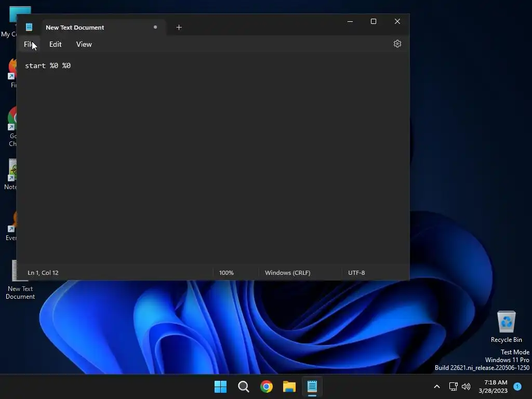Click the volume speaker icon
532x399 pixels.
click(466, 387)
